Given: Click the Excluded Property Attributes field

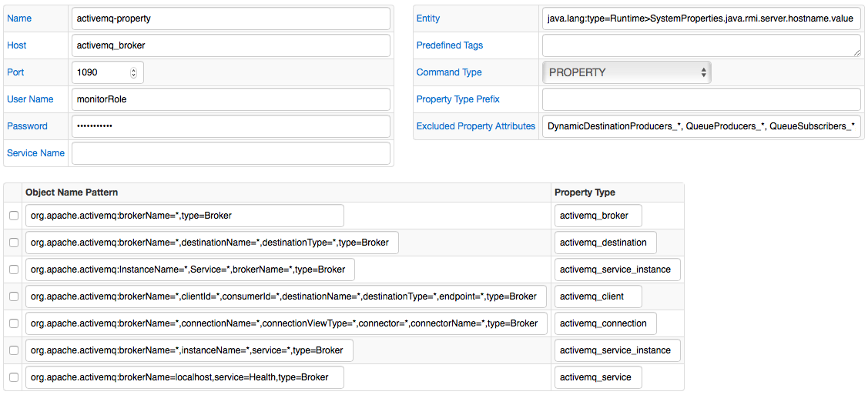Looking at the screenshot, I should pyautogui.click(x=702, y=126).
